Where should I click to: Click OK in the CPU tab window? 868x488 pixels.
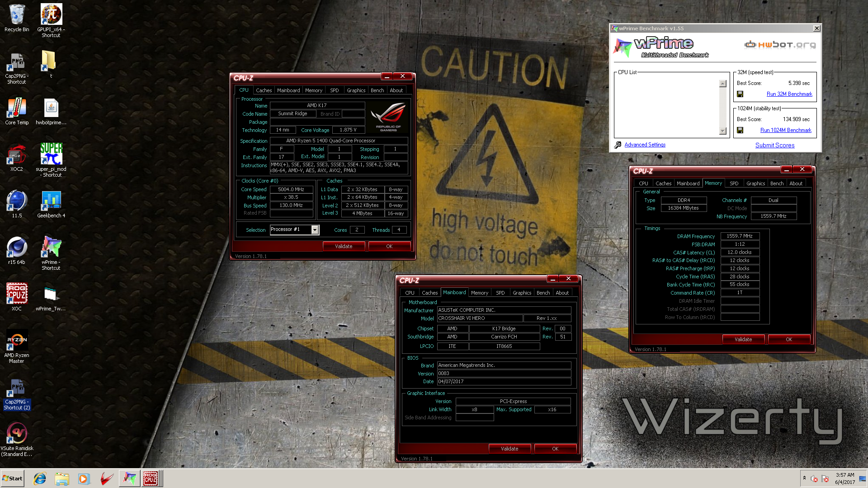389,246
